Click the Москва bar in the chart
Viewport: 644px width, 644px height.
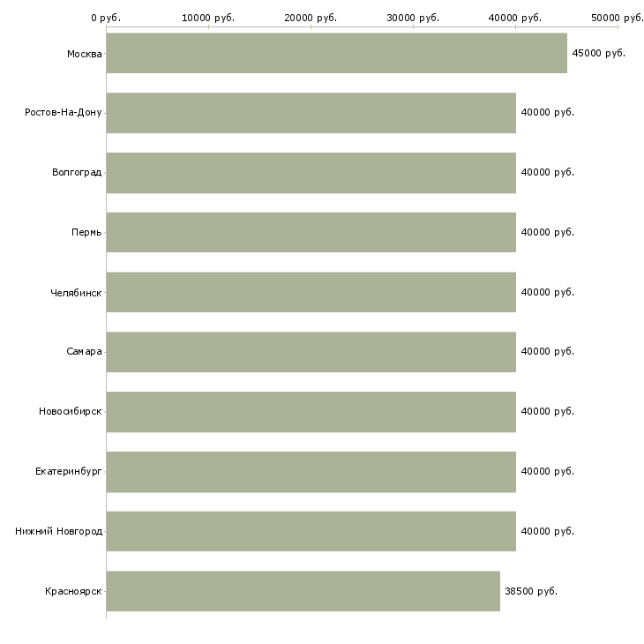(337, 53)
